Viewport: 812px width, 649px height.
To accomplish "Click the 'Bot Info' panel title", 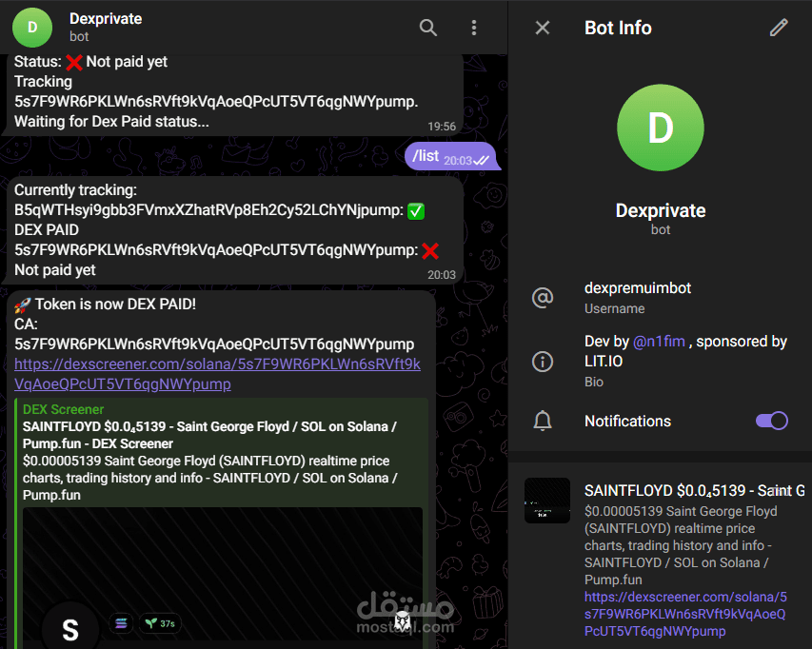I will [x=618, y=28].
